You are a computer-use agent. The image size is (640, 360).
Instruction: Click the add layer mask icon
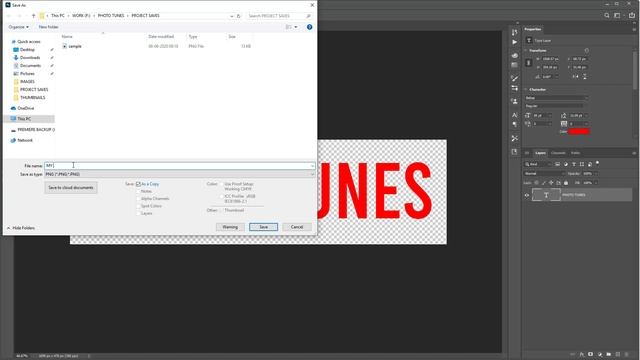[x=591, y=354]
